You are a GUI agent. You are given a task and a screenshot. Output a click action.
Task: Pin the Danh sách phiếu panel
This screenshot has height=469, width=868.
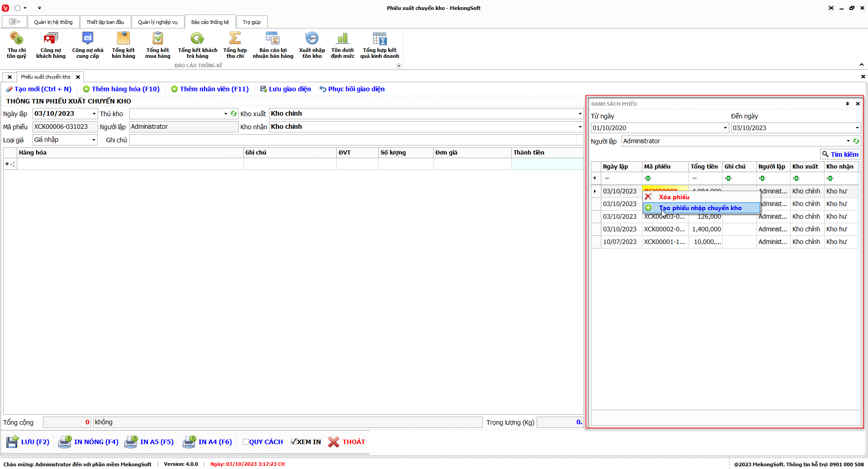click(x=847, y=104)
